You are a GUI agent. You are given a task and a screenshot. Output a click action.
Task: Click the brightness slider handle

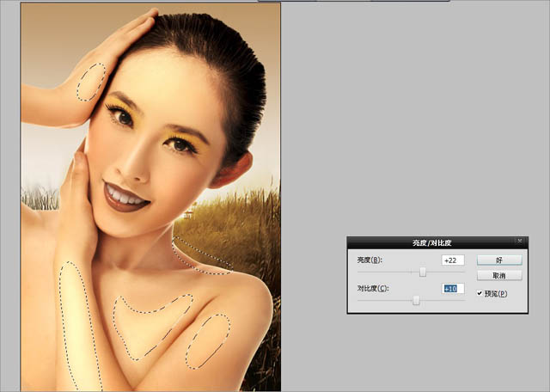click(423, 272)
